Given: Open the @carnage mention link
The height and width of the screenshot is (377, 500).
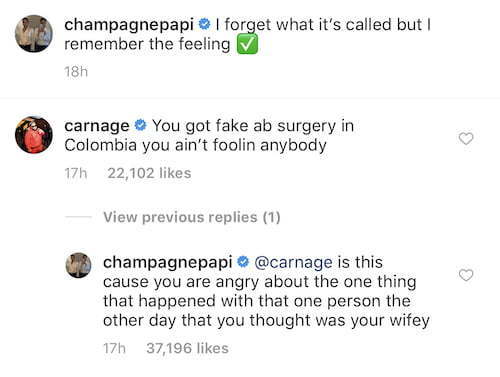Looking at the screenshot, I should coord(293,263).
